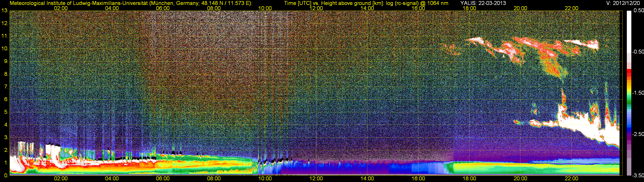Click the '0.' height axis label
The image size is (644, 182).
pyautogui.click(x=6, y=175)
